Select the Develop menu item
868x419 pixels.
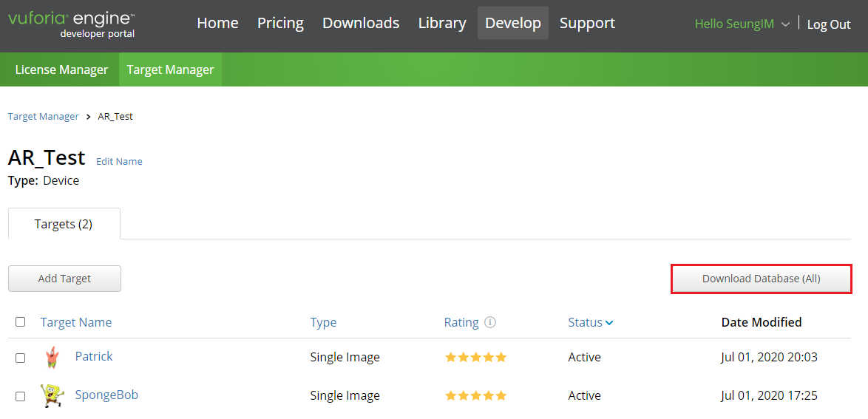coord(513,23)
